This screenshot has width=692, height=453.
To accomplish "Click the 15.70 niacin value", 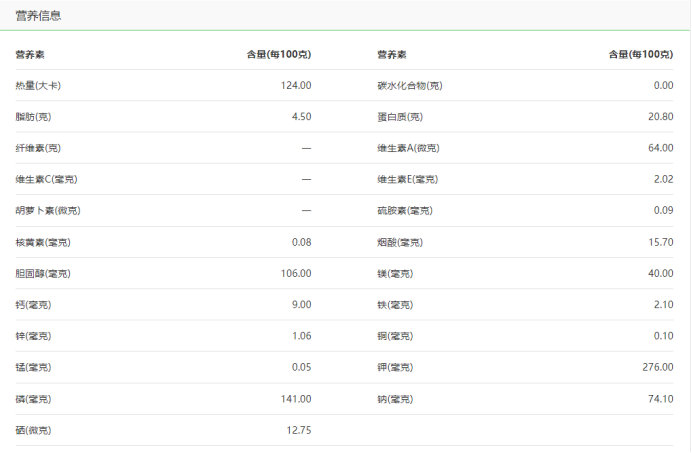I will click(x=660, y=242).
